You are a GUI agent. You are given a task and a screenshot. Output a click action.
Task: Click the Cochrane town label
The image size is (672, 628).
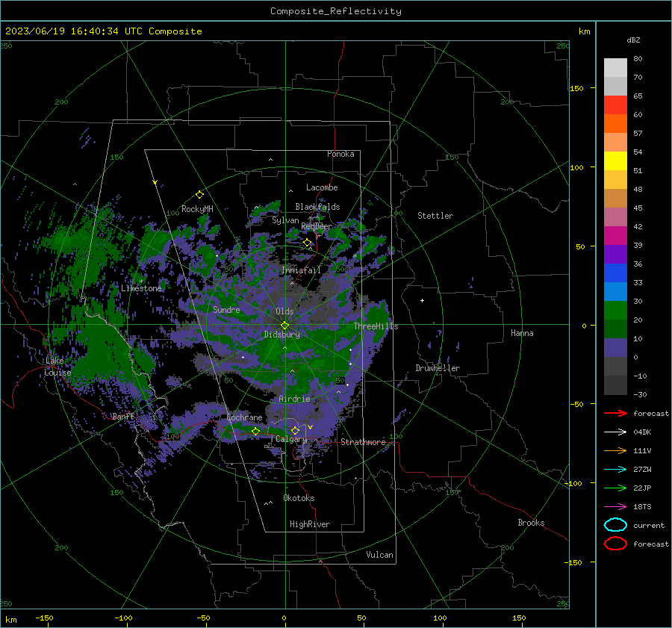[244, 417]
